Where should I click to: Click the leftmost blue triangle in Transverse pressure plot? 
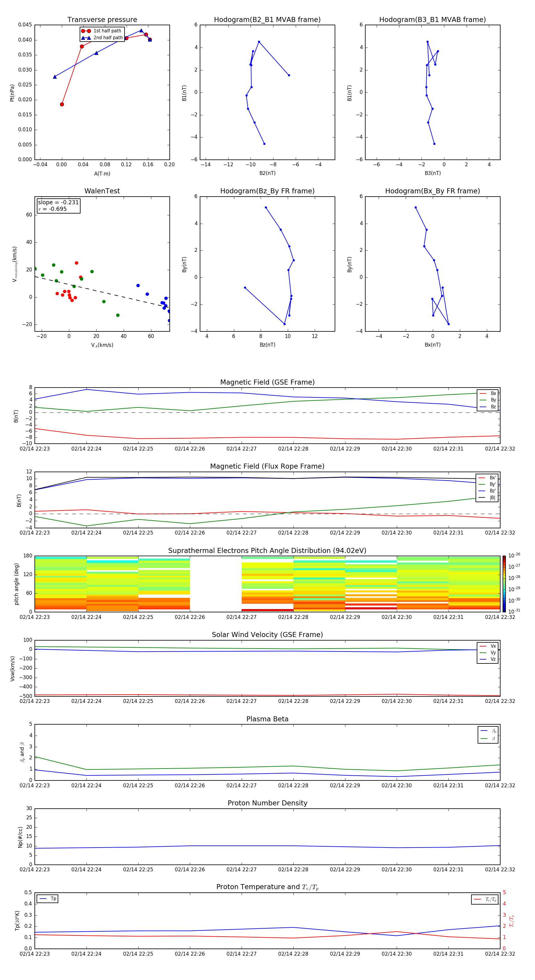[55, 77]
